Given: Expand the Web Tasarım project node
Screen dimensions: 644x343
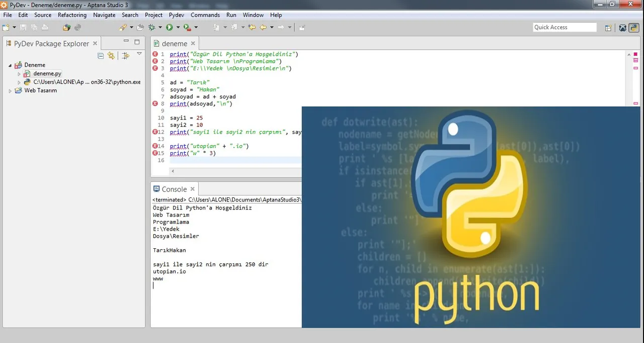Looking at the screenshot, I should [10, 91].
